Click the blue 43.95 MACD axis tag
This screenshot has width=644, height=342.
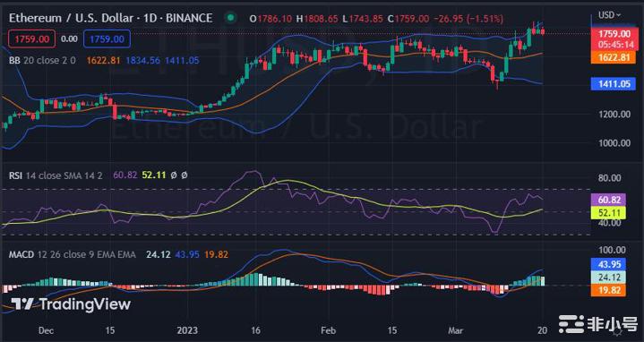click(x=608, y=264)
